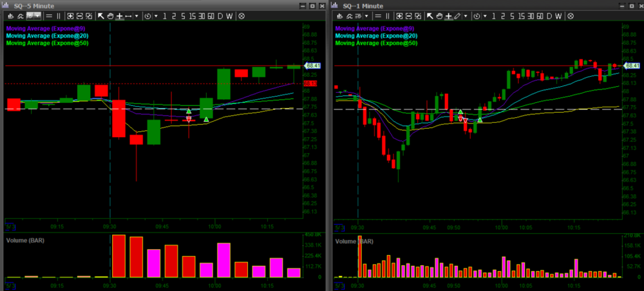Click the Exponential 50 moving average label in 5 Minute chart
This screenshot has height=291, width=644.
[x=46, y=43]
